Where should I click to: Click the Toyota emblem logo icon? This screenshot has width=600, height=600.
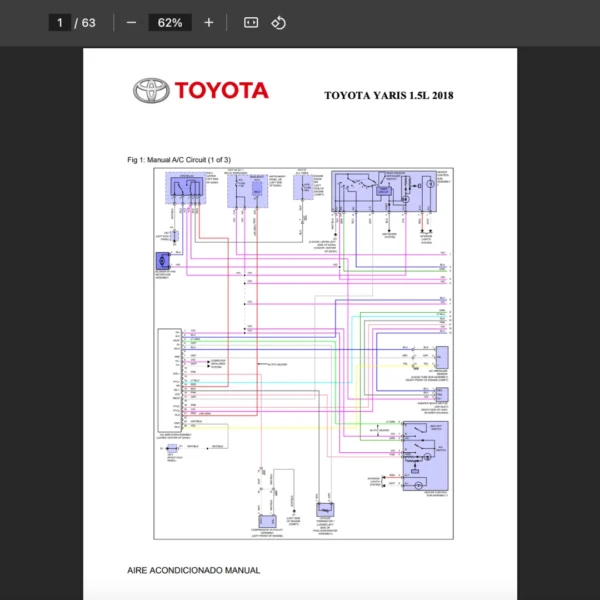151,91
